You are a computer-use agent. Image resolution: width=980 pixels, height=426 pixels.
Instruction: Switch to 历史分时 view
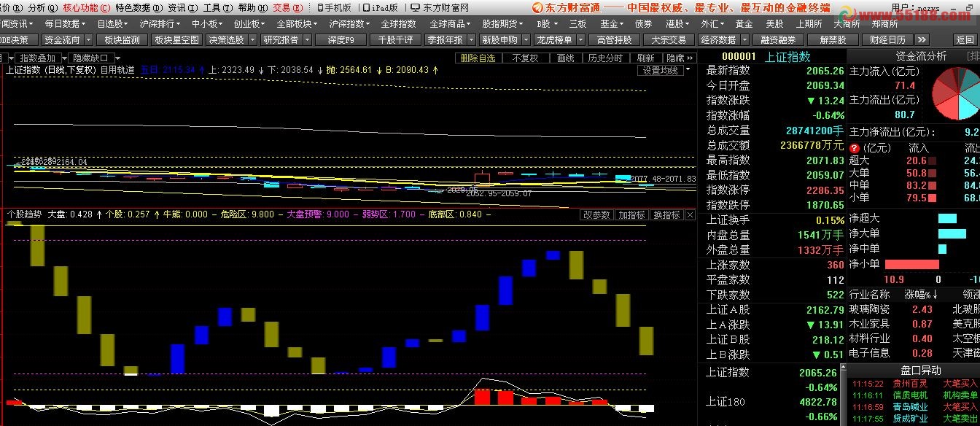pyautogui.click(x=605, y=58)
